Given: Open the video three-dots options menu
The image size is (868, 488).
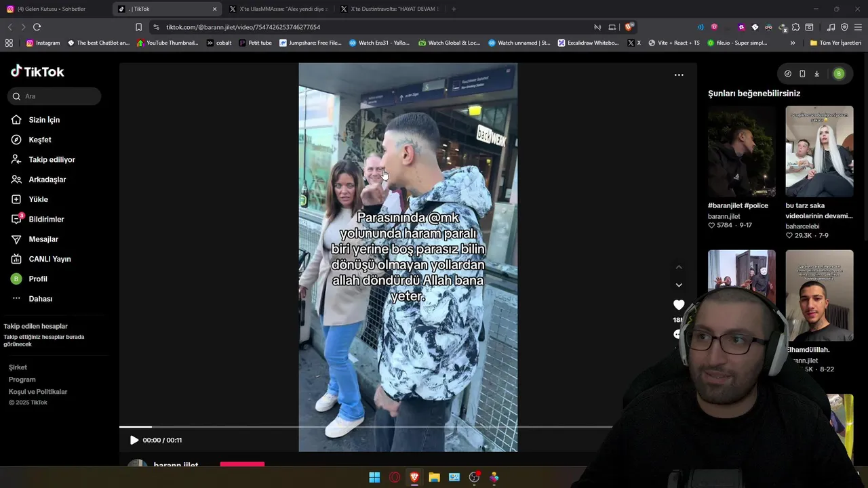Looking at the screenshot, I should pyautogui.click(x=679, y=75).
